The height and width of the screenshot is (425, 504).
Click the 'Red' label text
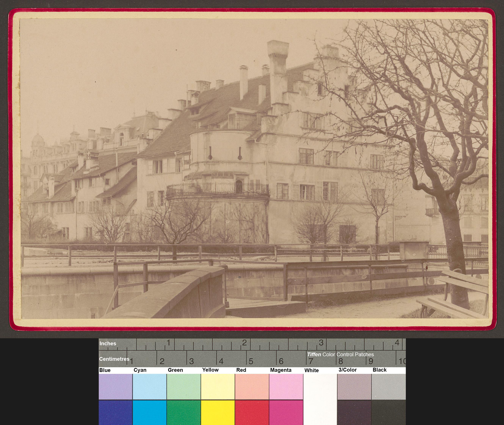(x=241, y=370)
